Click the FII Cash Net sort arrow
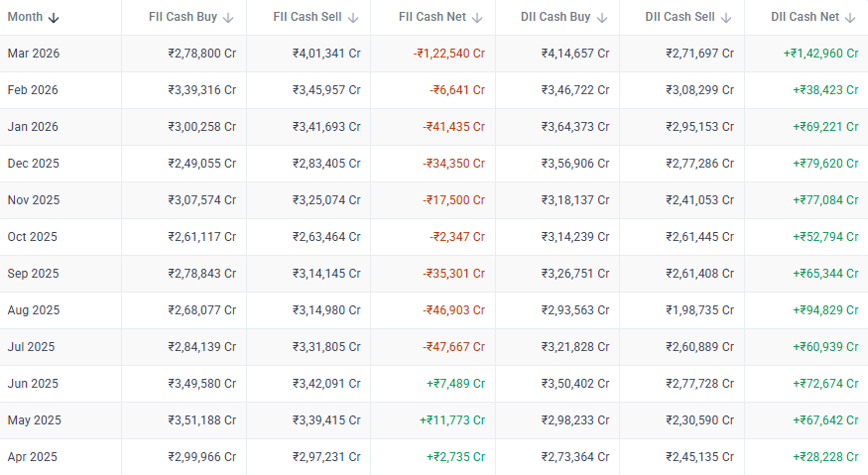Image resolution: width=868 pixels, height=475 pixels. point(477,18)
